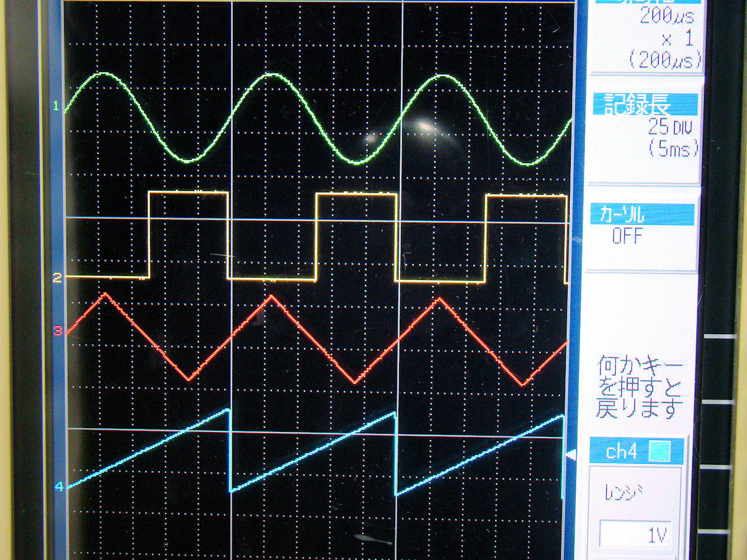Viewport: 747px width, 560px height.
Task: Select the ch4 channel header
Action: click(x=636, y=451)
